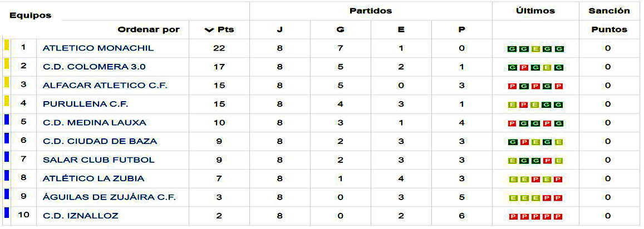This screenshot has width=644, height=229.
Task: Click the first yellow E badge for Águilas de Zujáira
Action: [512, 198]
